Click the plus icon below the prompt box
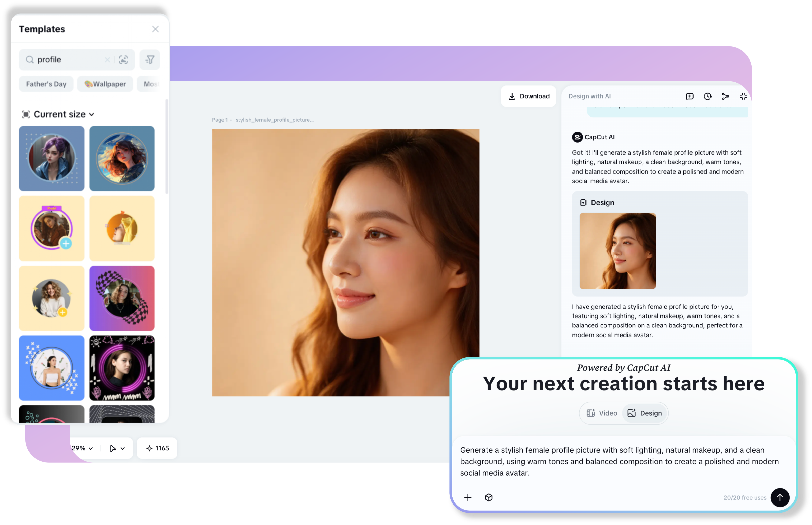Viewport: 812px width, 525px height. (x=468, y=497)
